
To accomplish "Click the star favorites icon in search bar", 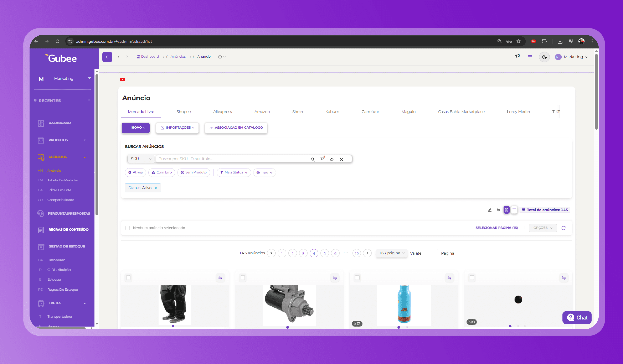I will (x=332, y=159).
